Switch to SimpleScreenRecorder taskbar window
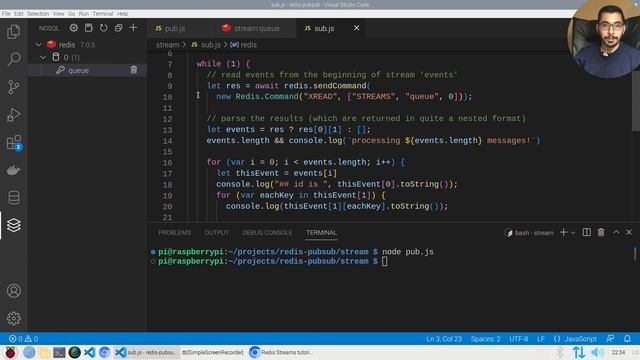Image resolution: width=640 pixels, height=360 pixels. (x=213, y=352)
